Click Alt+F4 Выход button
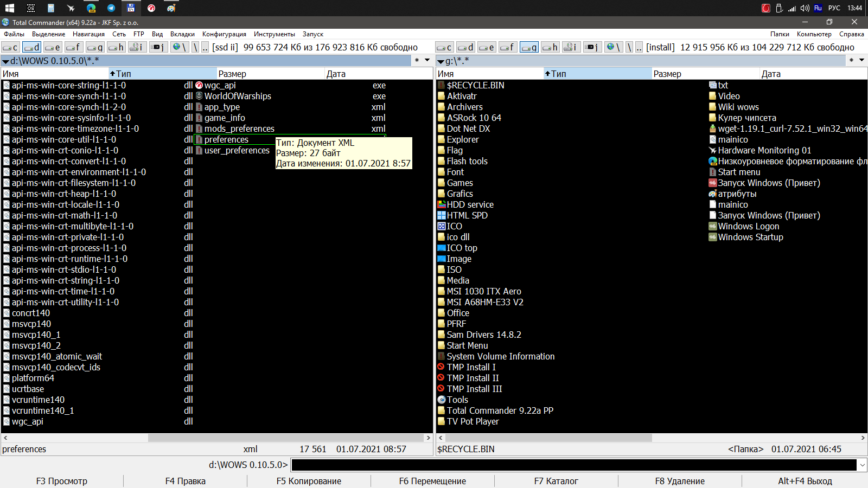868x488 pixels. (x=805, y=481)
